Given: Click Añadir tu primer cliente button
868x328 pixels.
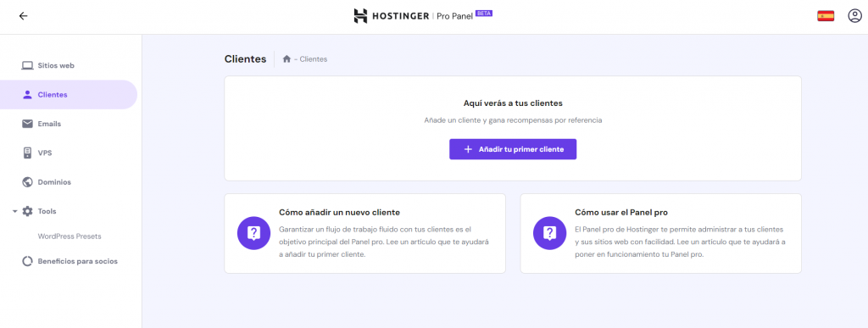Looking at the screenshot, I should tap(513, 149).
